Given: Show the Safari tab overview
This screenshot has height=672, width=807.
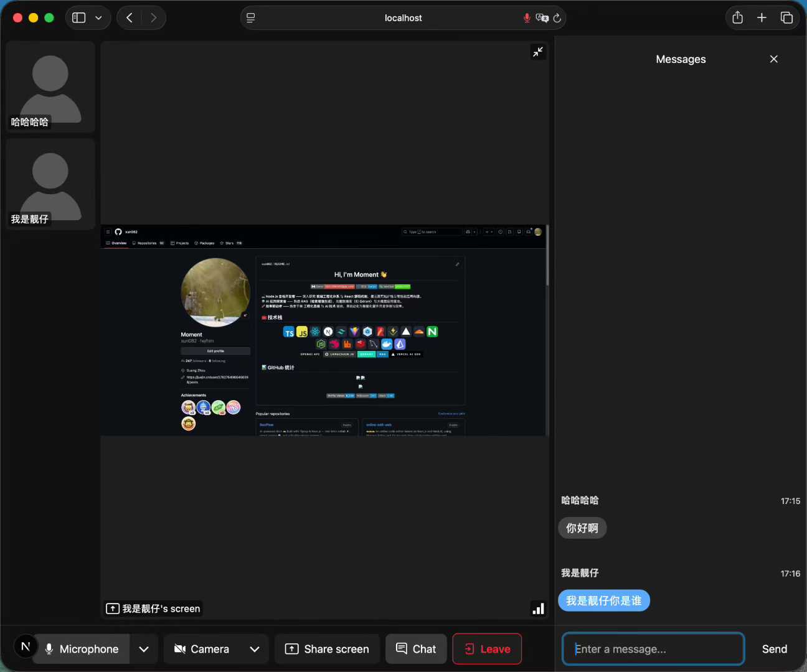Looking at the screenshot, I should tap(786, 17).
